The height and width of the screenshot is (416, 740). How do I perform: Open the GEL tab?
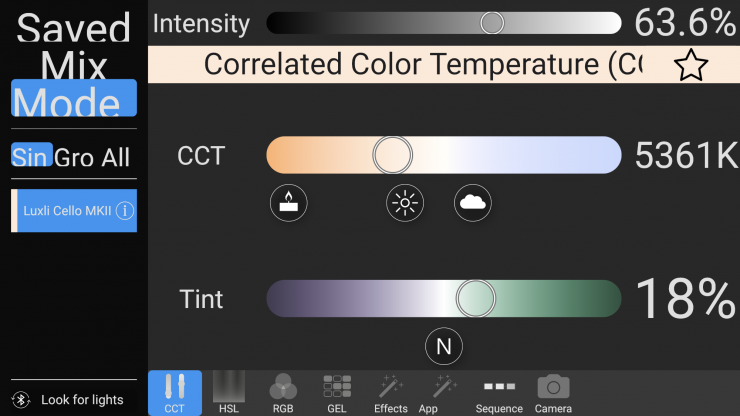337,393
